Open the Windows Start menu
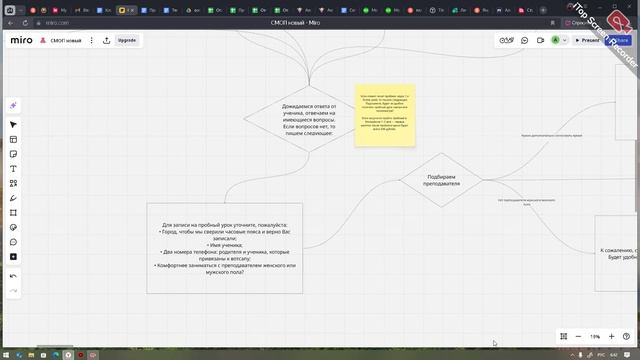The height and width of the screenshot is (360, 640). coord(6,355)
